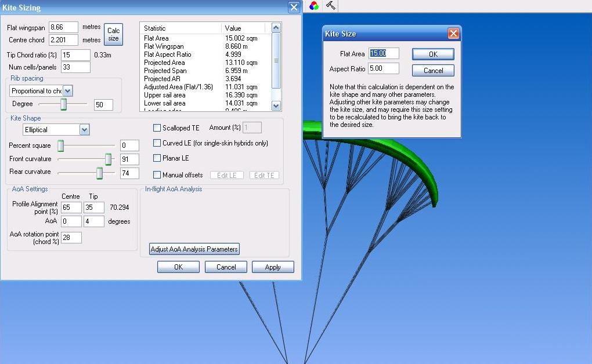Enable the Scalloped TE checkbox
Image resolution: width=592 pixels, height=364 pixels.
click(x=157, y=128)
